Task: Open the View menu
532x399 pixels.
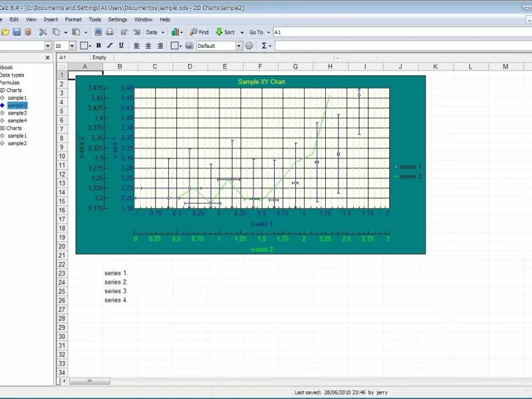Action: (31, 19)
